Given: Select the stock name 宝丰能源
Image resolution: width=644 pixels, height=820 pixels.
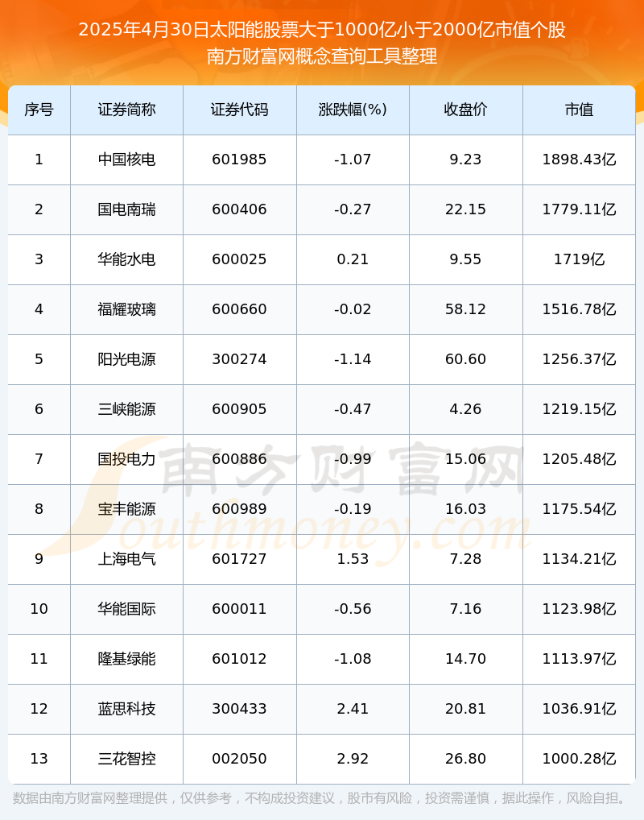Looking at the screenshot, I should click(x=127, y=509).
